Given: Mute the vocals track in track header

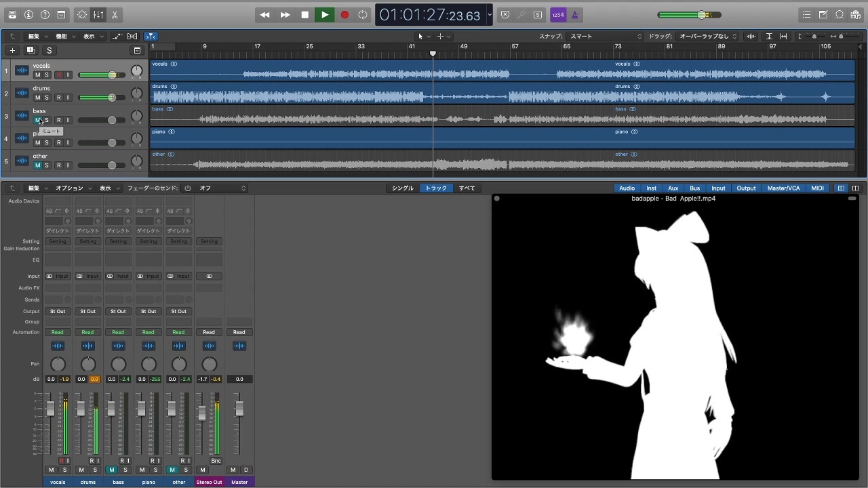Looking at the screenshot, I should click(x=38, y=75).
